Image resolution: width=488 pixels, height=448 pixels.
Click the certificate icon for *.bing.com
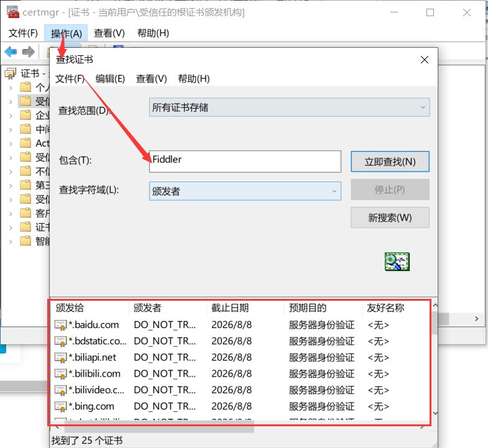pyautogui.click(x=60, y=407)
